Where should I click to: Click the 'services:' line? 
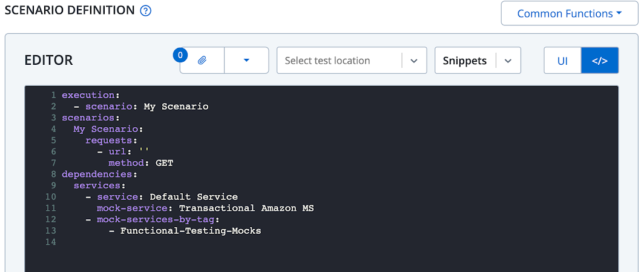click(x=100, y=186)
